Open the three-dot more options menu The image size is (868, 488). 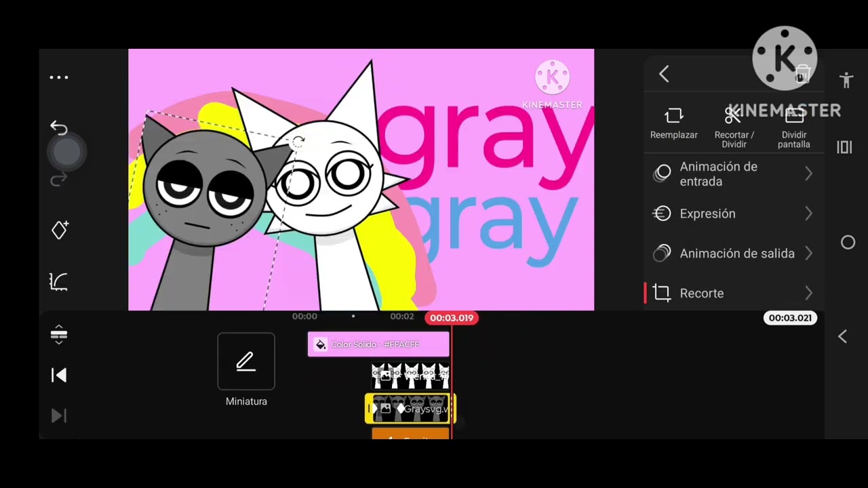[x=59, y=77]
